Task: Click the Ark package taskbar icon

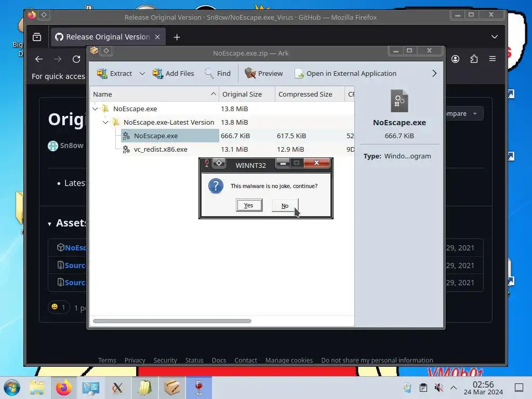Action: point(171,388)
